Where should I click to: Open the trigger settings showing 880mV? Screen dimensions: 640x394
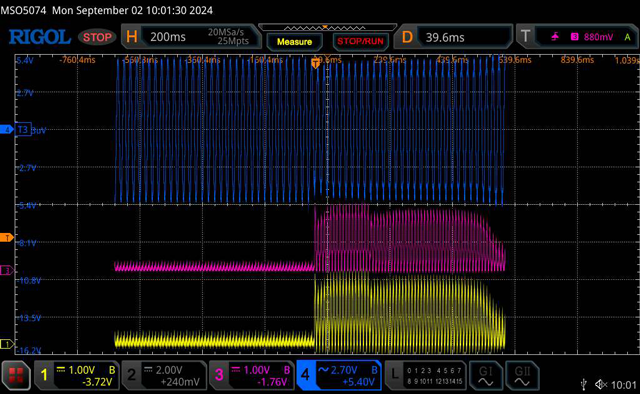click(577, 37)
